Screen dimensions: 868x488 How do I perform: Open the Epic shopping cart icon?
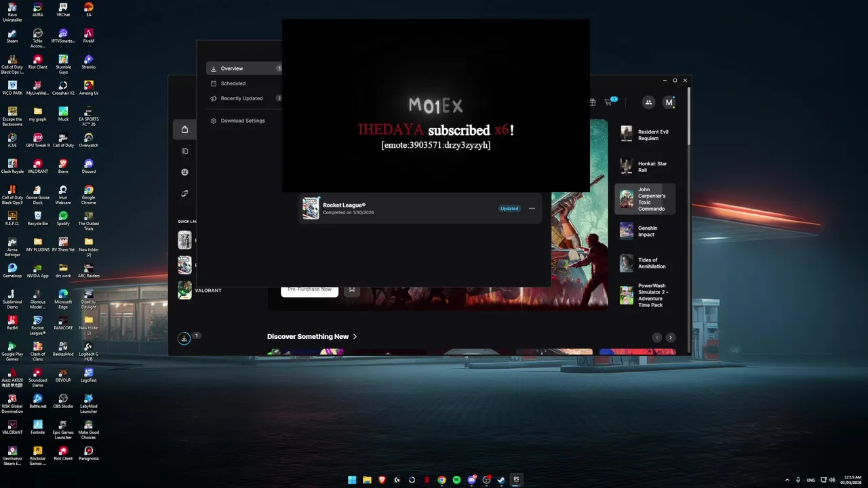pos(608,102)
